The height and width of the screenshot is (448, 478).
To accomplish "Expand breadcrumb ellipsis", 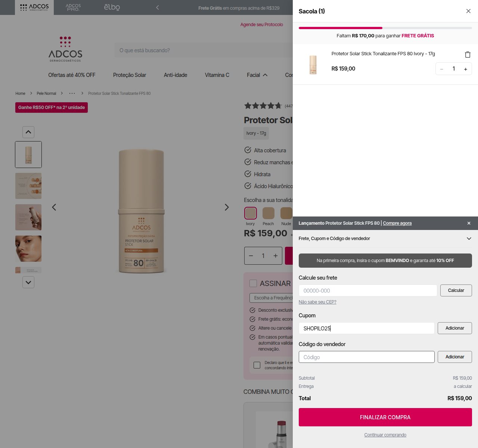I will click(72, 93).
